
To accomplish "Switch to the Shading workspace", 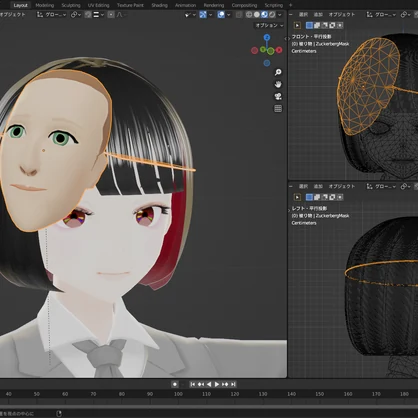I will (x=159, y=5).
